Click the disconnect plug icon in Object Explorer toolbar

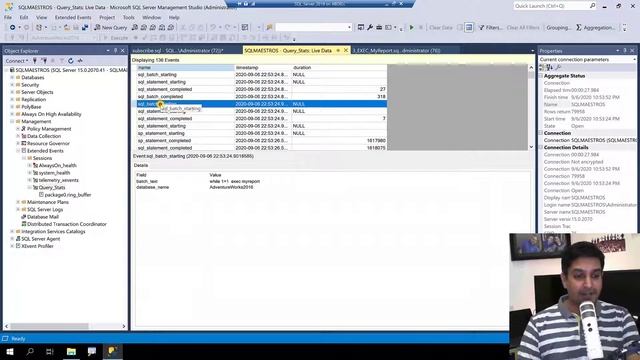click(44, 60)
